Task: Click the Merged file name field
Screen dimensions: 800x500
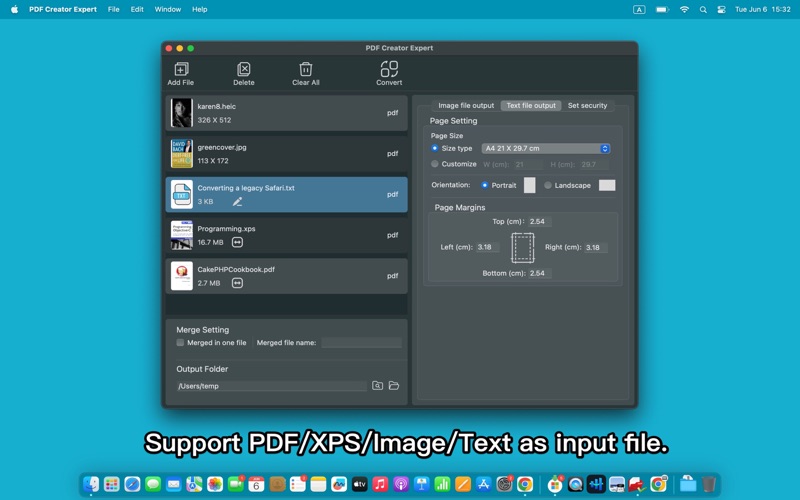Action: (x=362, y=343)
